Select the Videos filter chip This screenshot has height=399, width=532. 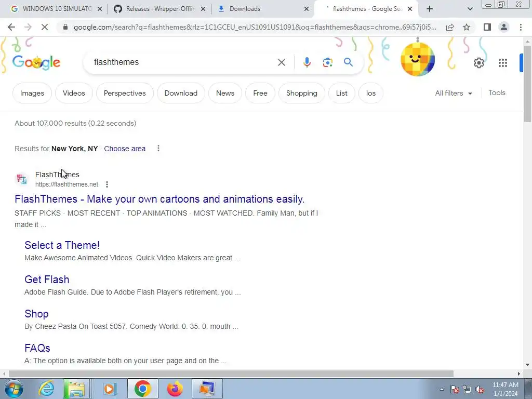pyautogui.click(x=74, y=93)
